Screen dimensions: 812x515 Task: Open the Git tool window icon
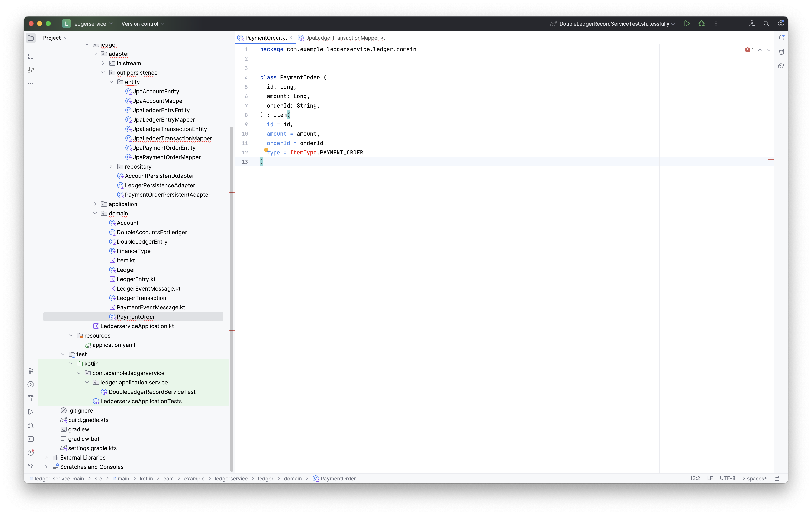click(31, 466)
